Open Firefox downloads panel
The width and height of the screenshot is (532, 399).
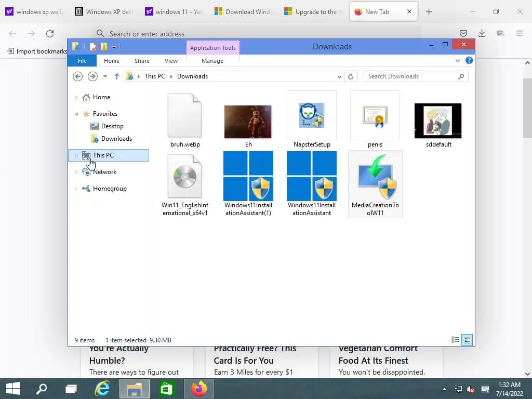(482, 33)
